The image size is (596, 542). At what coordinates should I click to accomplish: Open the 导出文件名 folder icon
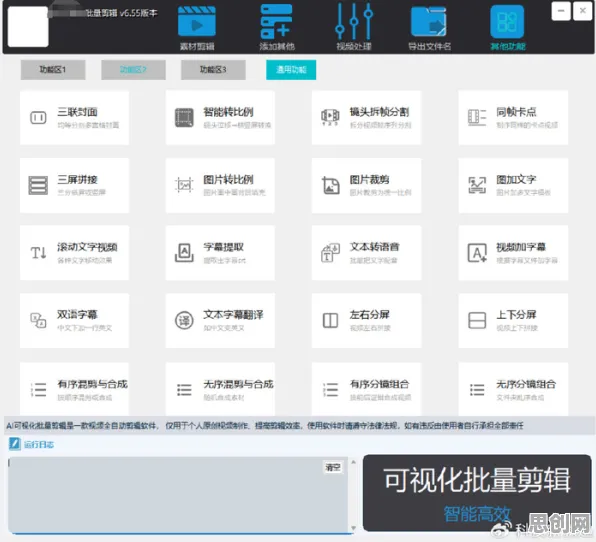pos(428,22)
